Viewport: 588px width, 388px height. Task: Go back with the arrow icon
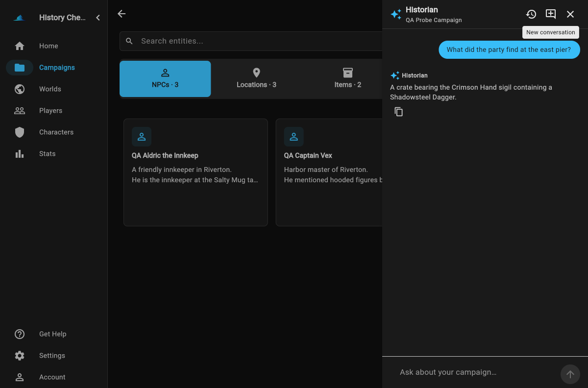(x=122, y=14)
